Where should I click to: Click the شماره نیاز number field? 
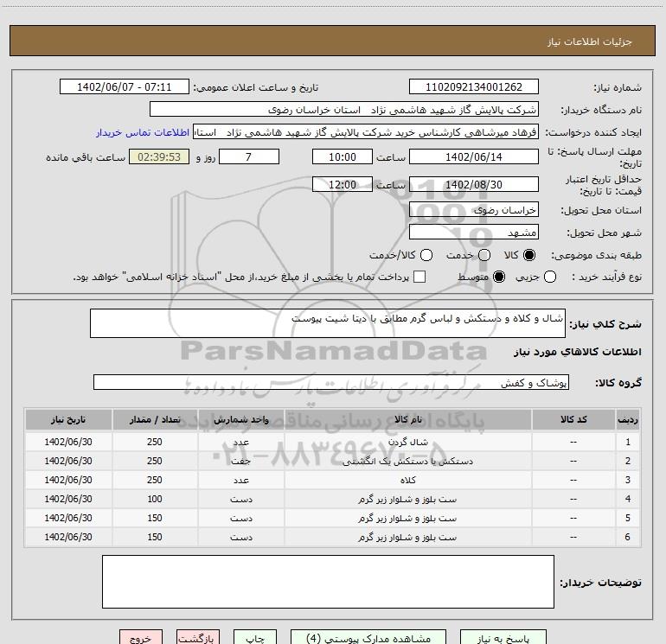click(472, 87)
